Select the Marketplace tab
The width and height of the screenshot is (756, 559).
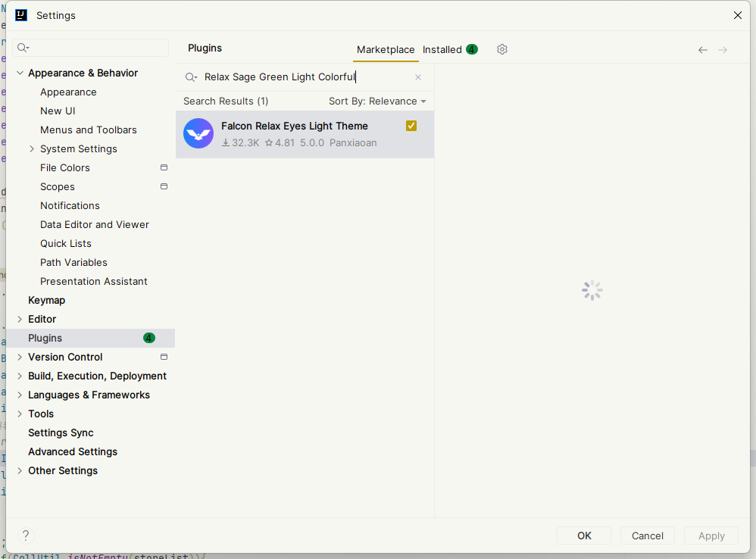pyautogui.click(x=386, y=50)
